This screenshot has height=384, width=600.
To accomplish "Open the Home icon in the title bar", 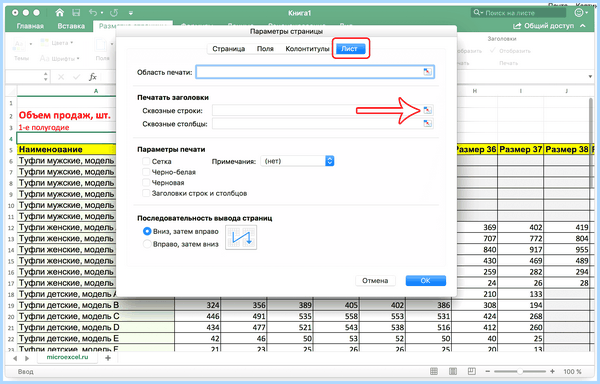I will (59, 13).
